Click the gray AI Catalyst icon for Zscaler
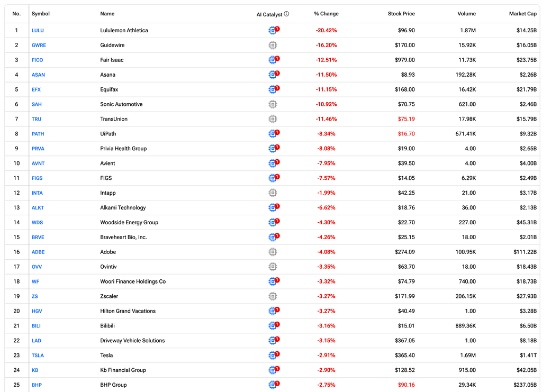 [x=273, y=296]
